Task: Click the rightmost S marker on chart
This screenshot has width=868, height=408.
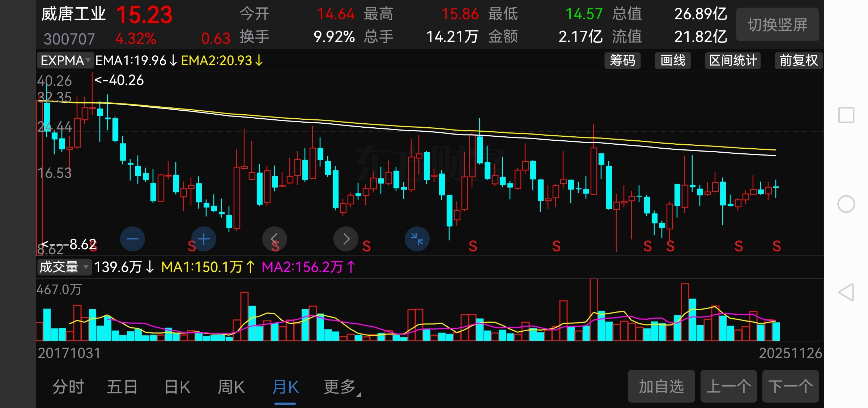Action: tap(776, 246)
